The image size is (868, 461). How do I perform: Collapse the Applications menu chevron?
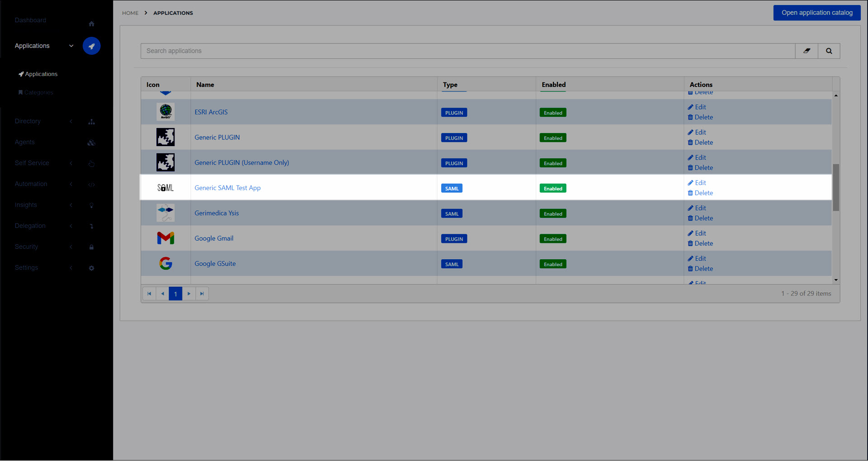(71, 46)
